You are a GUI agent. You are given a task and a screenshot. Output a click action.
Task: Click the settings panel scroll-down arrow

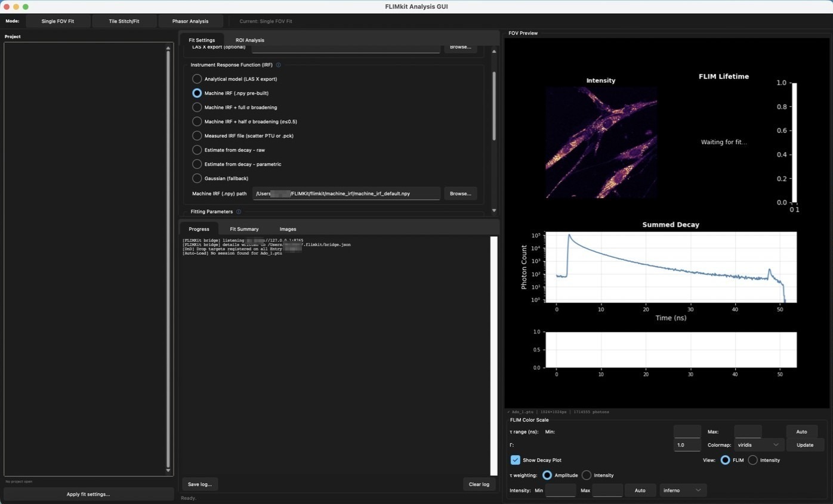(494, 211)
